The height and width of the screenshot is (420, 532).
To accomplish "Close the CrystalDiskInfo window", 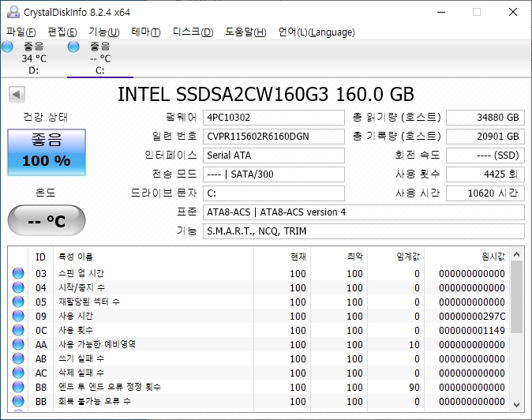I will pyautogui.click(x=513, y=12).
